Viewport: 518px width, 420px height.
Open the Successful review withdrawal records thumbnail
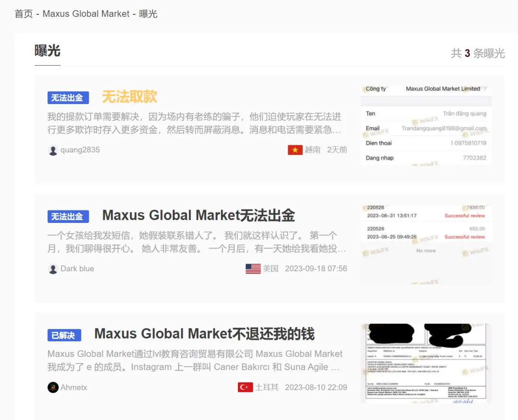point(426,245)
